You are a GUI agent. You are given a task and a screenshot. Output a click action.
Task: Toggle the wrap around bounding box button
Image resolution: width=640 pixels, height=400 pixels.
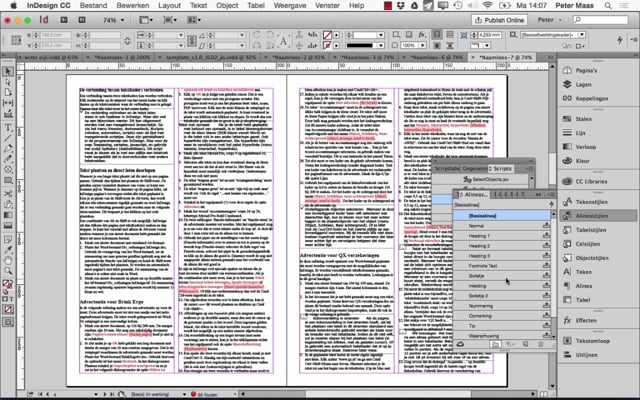[449, 35]
